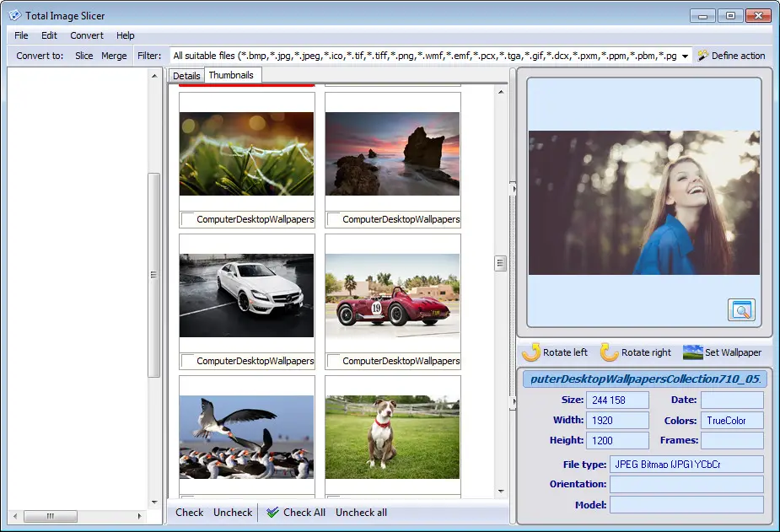This screenshot has height=532, width=780.
Task: Click the Rotate right arrow icon
Action: (609, 352)
